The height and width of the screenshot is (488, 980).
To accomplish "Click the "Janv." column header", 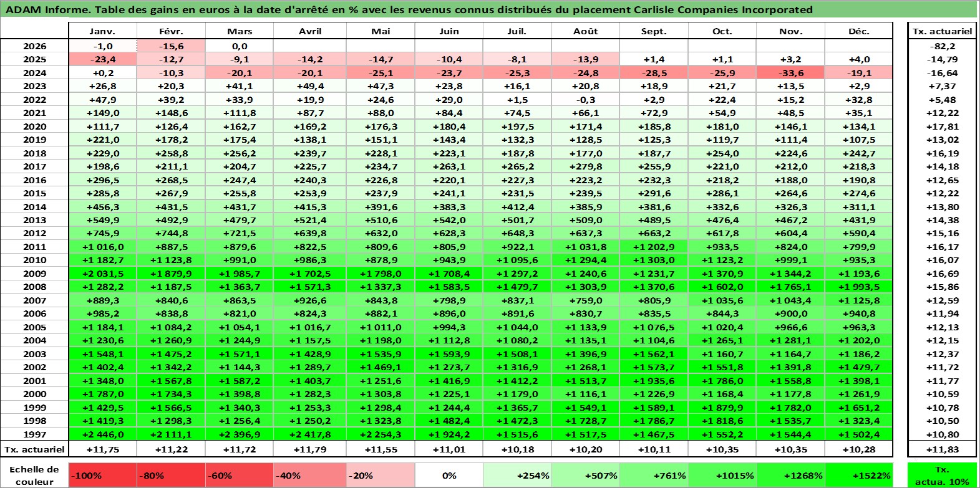I will point(102,31).
